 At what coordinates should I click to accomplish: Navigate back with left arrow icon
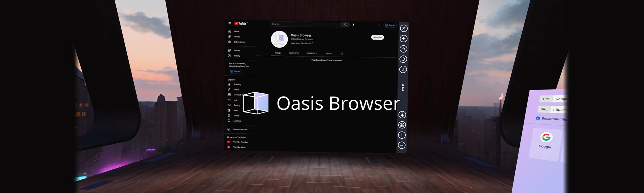coord(404,39)
